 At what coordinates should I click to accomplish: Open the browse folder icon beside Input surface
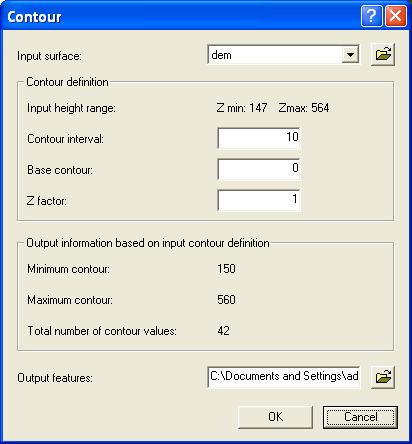(x=383, y=54)
